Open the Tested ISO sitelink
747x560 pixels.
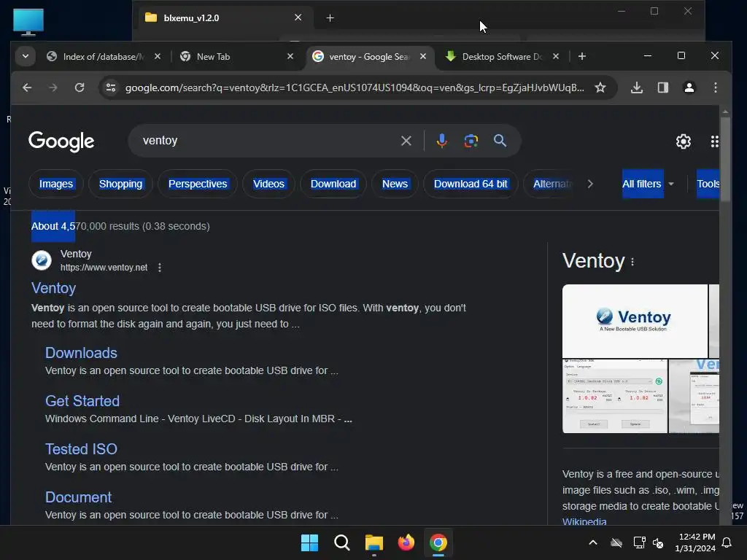click(x=81, y=449)
